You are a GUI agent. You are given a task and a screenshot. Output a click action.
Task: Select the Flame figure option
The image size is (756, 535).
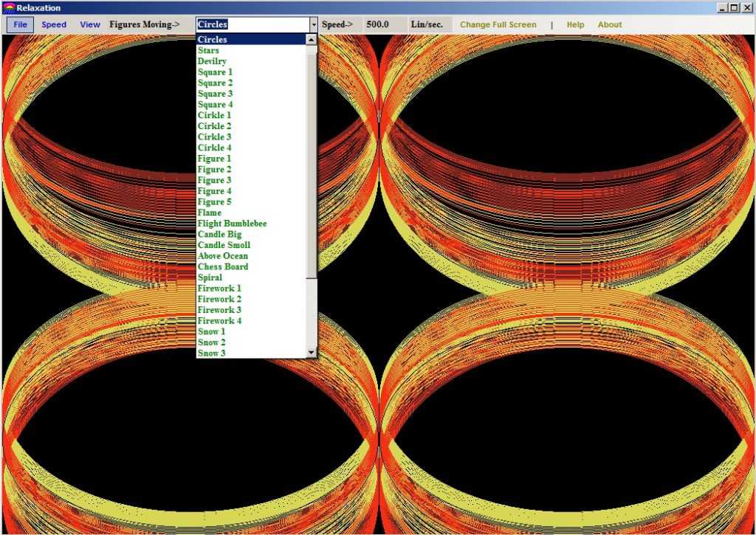(209, 213)
